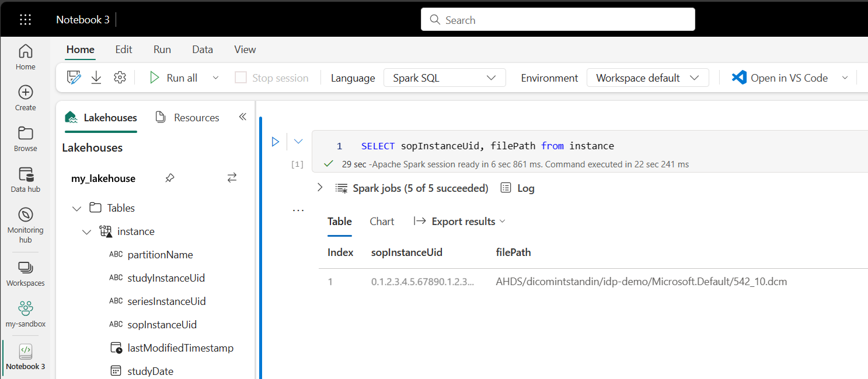Open the app launcher waffle icon
Screen dimensions: 868x379
pos(25,20)
